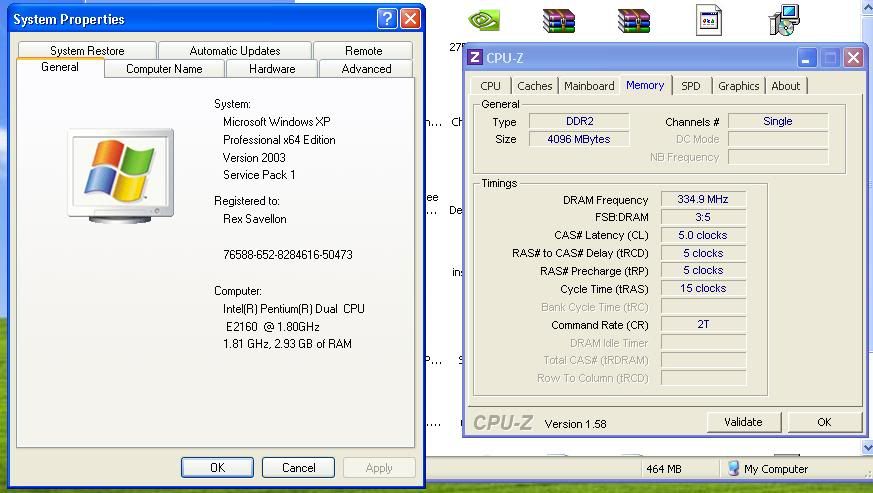Screen dimensions: 873x493
Task: Click OK in System Properties
Action: point(217,467)
